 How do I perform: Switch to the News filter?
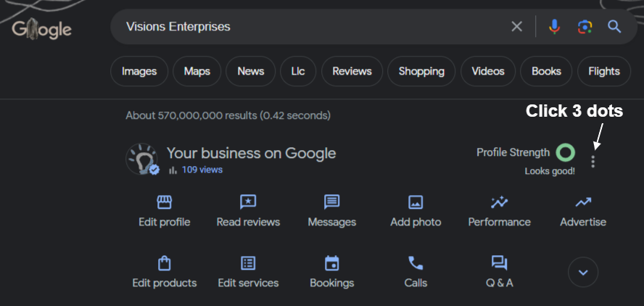coord(250,71)
